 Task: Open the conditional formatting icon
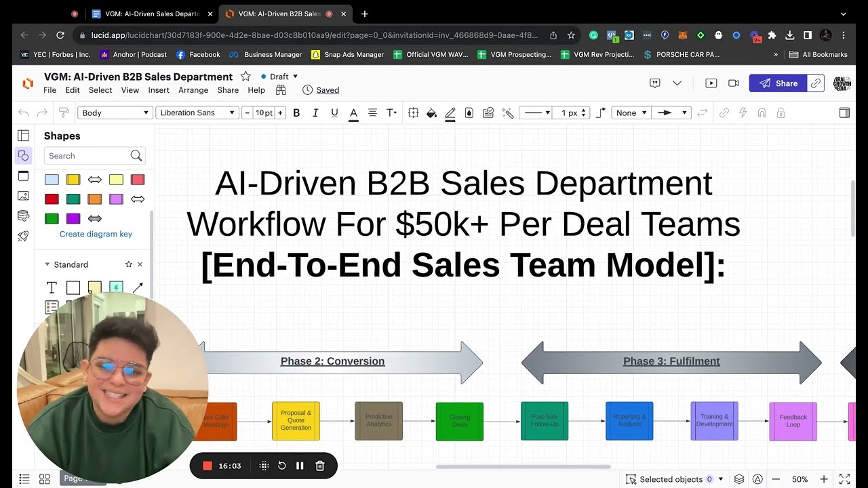[x=488, y=113]
